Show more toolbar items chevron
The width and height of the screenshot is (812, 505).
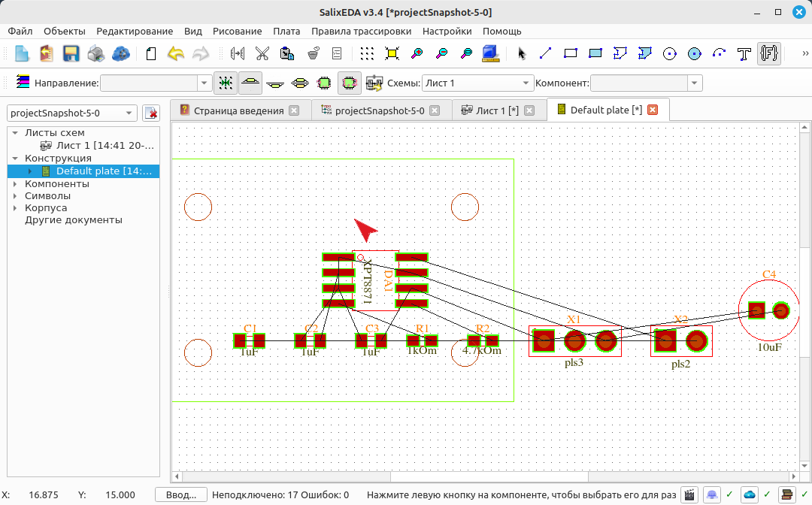pos(805,53)
